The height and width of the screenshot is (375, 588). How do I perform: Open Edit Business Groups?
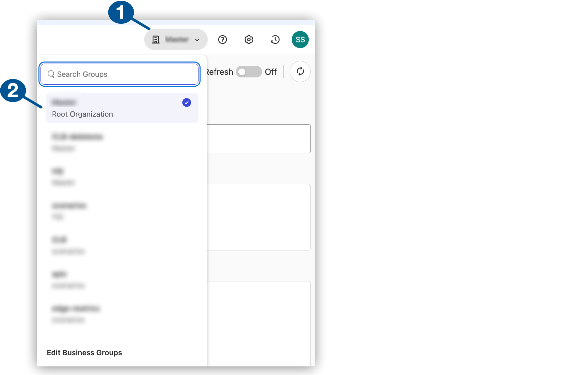pos(84,353)
